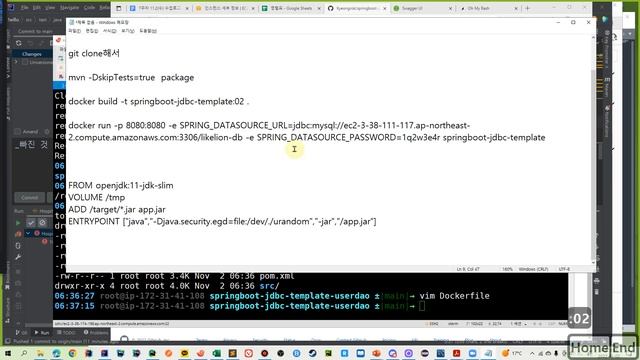The height and width of the screenshot is (360, 640).
Task: Toggle the show-passed checkmark in Run panel
Action: (31, 222)
